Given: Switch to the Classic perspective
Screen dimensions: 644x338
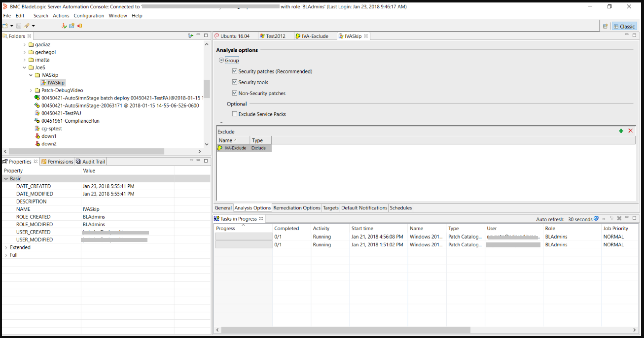Looking at the screenshot, I should pos(624,27).
